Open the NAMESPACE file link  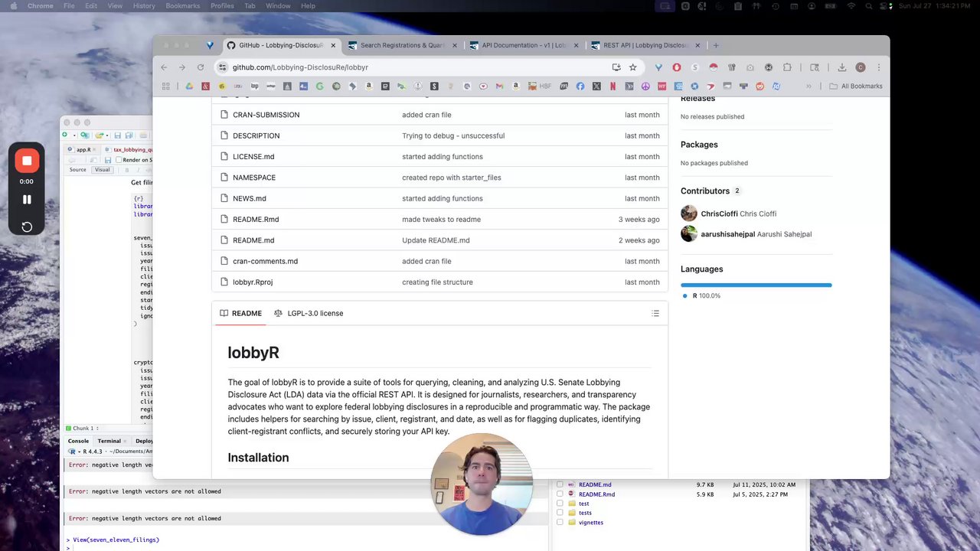coord(254,178)
